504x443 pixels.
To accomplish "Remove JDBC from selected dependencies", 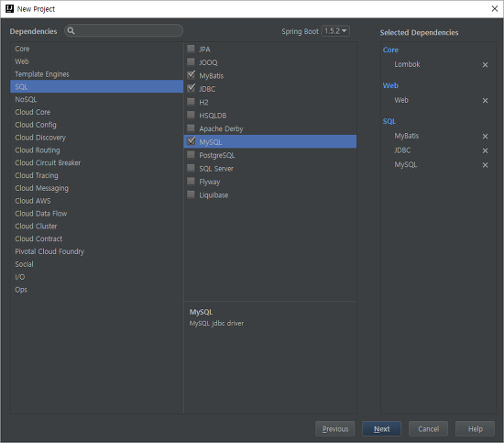I will [485, 150].
